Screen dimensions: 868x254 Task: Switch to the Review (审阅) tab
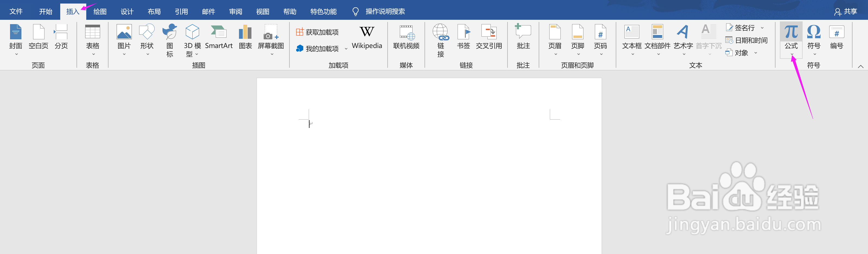tap(235, 11)
